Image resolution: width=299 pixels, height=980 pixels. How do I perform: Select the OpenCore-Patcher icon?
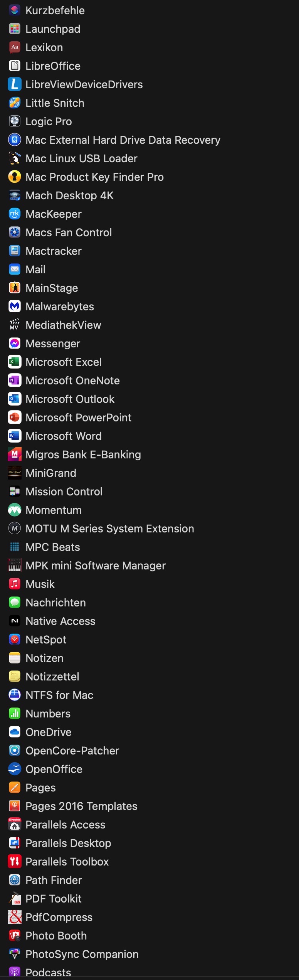pyautogui.click(x=15, y=751)
